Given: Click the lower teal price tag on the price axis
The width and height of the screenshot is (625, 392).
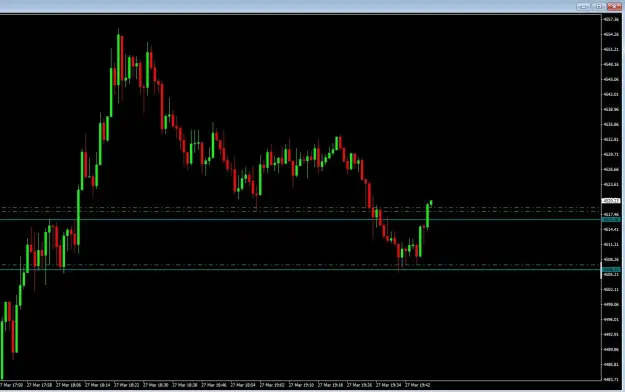Looking at the screenshot, I should coord(611,270).
